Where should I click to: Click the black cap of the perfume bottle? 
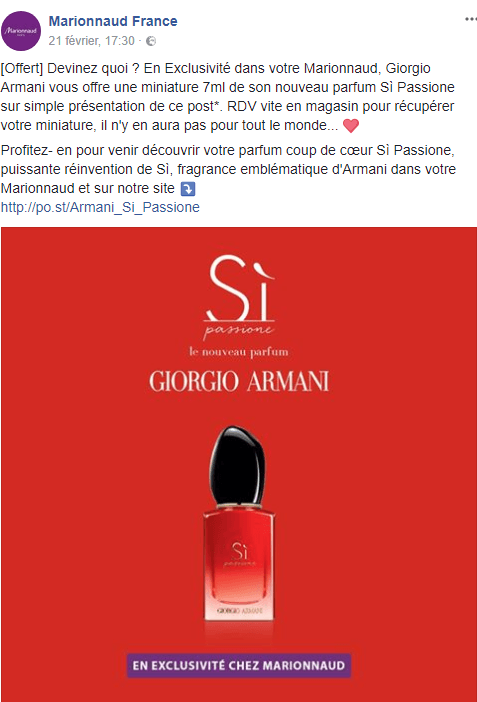(x=237, y=465)
